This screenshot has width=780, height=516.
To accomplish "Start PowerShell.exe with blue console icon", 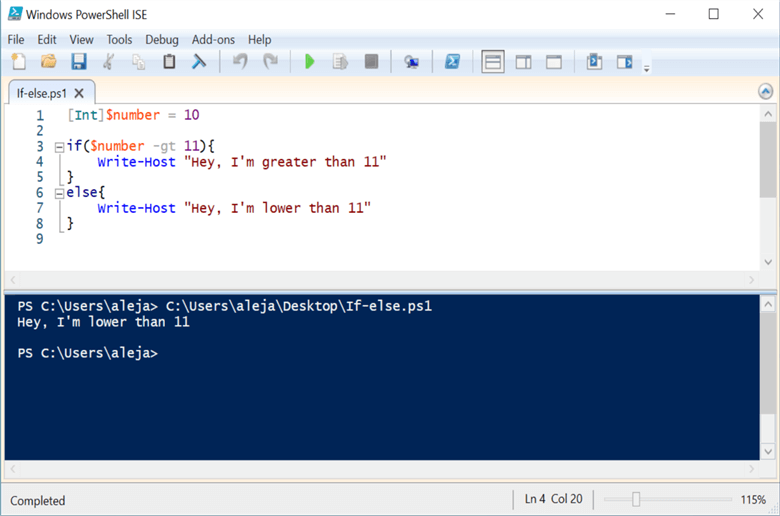I will (452, 62).
